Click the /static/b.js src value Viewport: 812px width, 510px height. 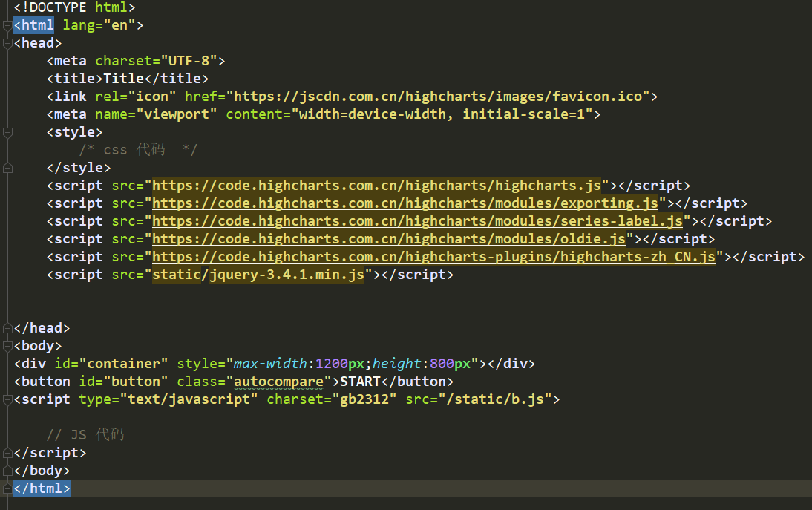point(495,399)
